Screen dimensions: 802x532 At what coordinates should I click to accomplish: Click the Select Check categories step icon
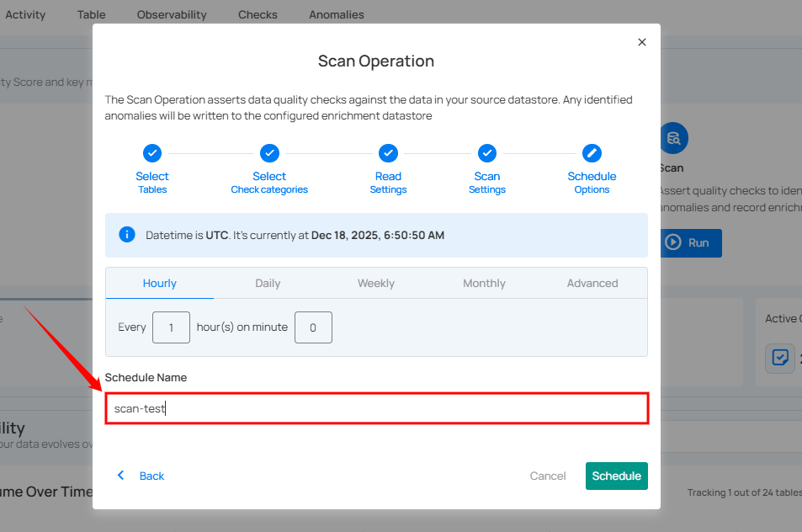tap(269, 153)
